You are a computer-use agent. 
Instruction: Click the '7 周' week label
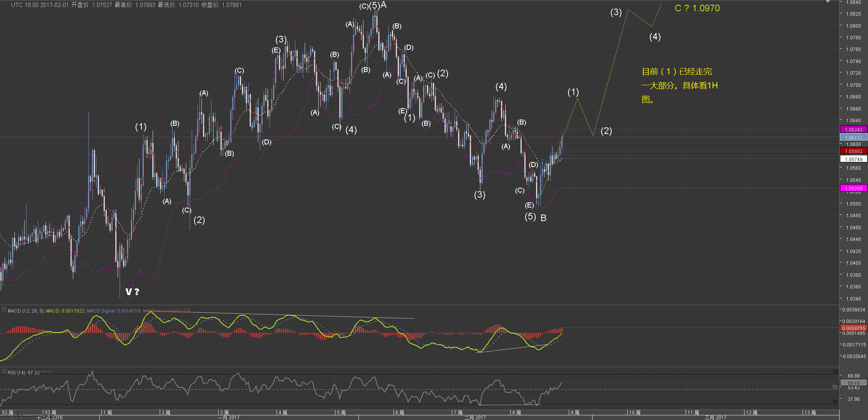click(458, 413)
